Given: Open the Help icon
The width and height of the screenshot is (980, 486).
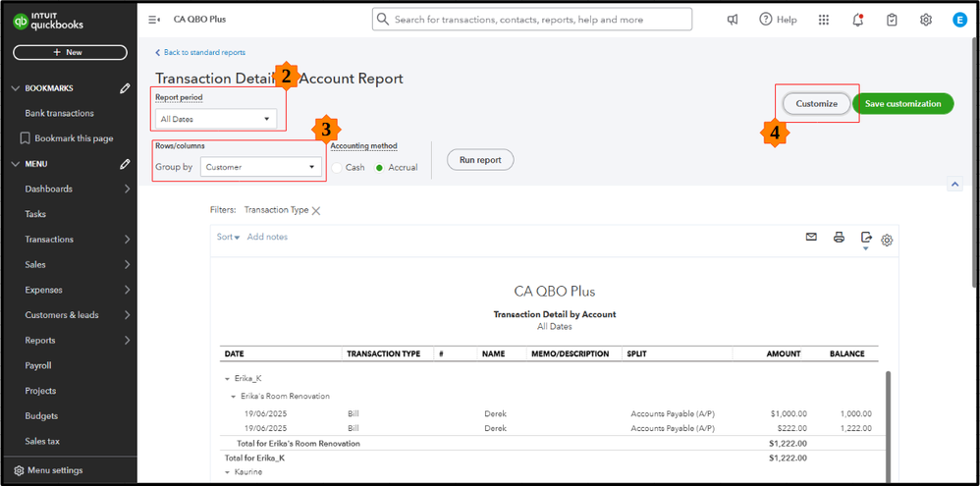Looking at the screenshot, I should [x=778, y=20].
